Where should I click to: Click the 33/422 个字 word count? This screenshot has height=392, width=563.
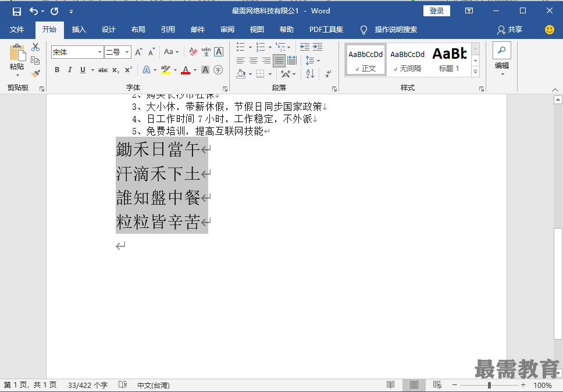point(88,385)
